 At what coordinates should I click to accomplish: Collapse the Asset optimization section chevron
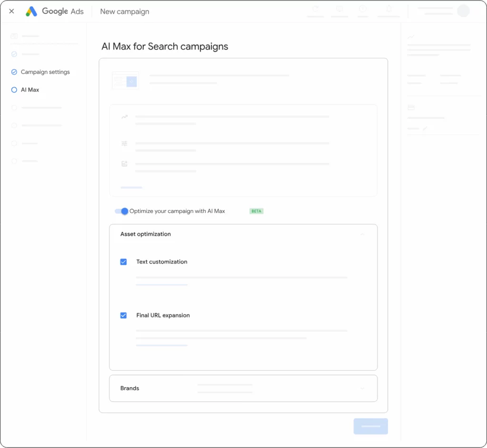(362, 234)
